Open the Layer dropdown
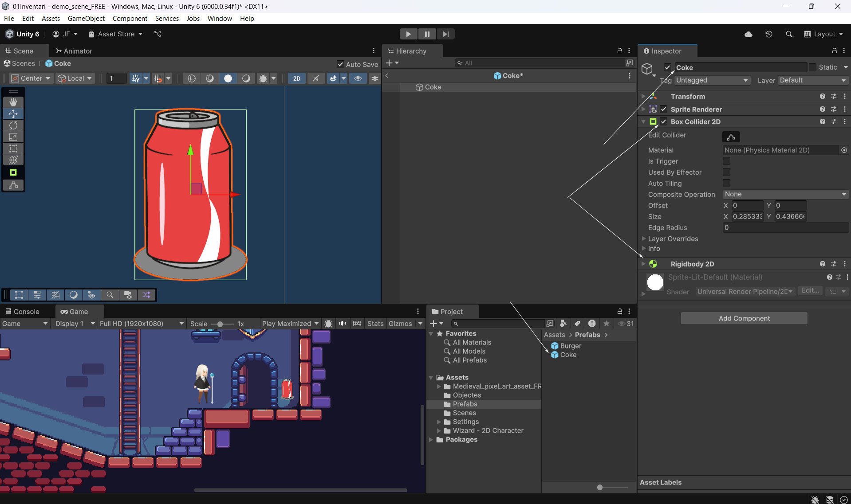851x504 pixels. (x=812, y=80)
